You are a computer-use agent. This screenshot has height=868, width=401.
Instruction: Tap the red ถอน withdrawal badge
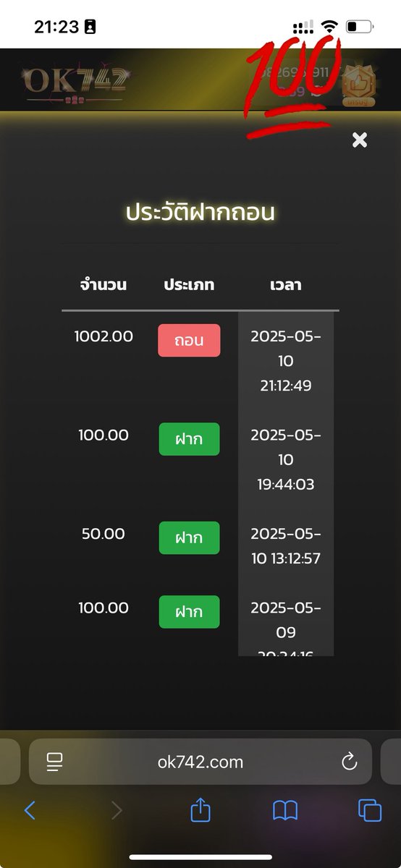pos(189,340)
